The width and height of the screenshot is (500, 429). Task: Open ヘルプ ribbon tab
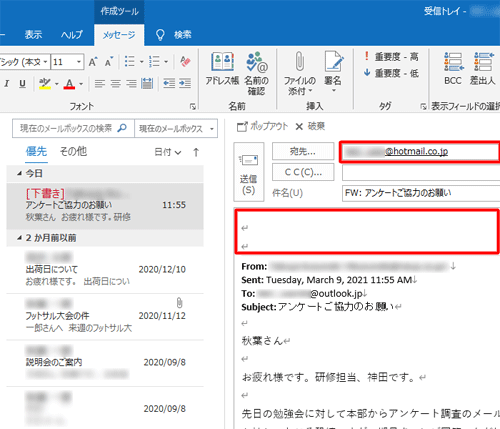pos(72,35)
